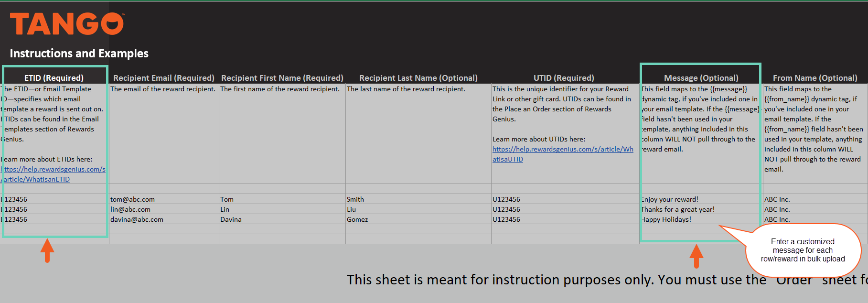Open the WhatisanETID help link
Screen dimensions: 868x303
click(x=53, y=174)
